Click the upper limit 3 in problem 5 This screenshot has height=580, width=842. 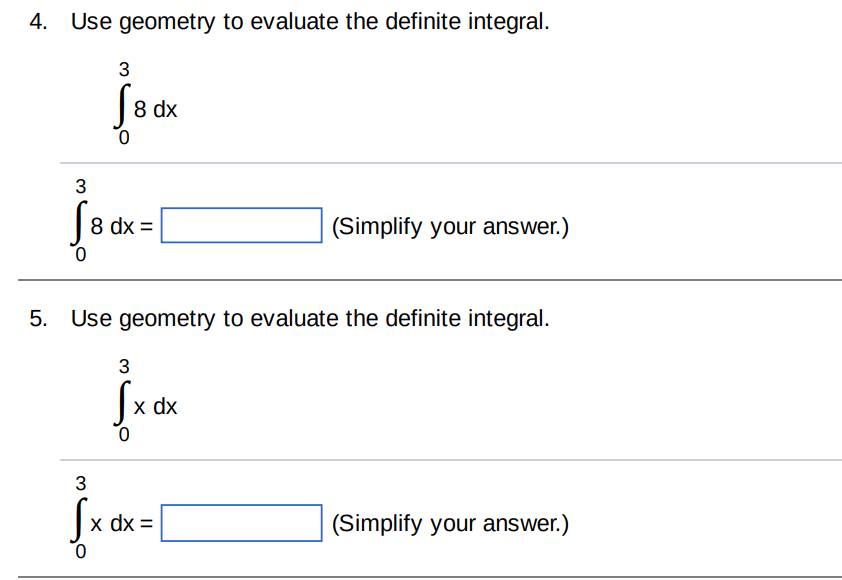[x=124, y=366]
